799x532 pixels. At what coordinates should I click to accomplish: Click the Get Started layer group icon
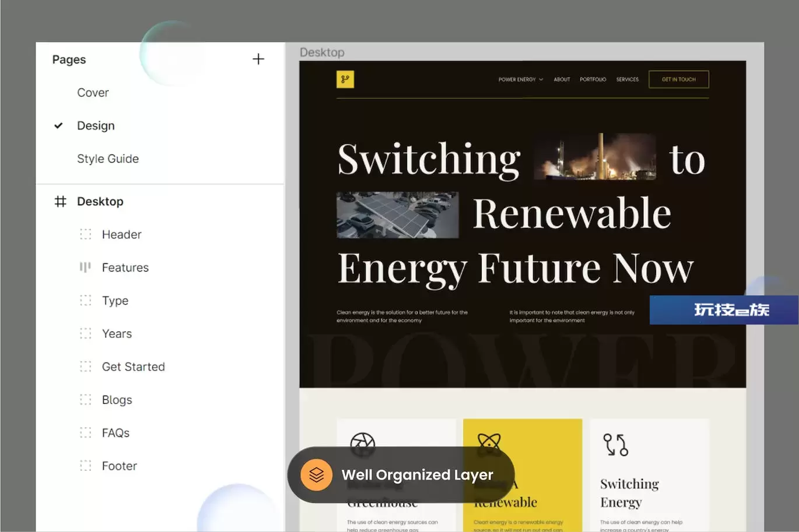[x=86, y=367]
